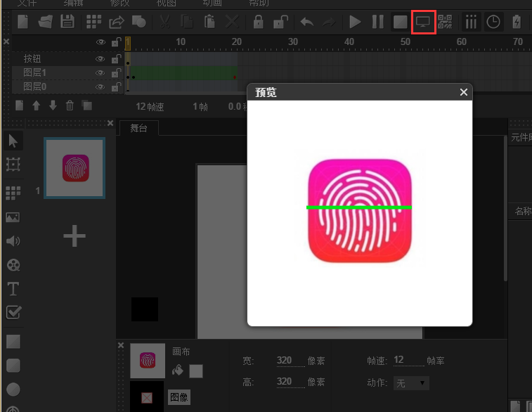Close the 预览 preview window

(463, 92)
